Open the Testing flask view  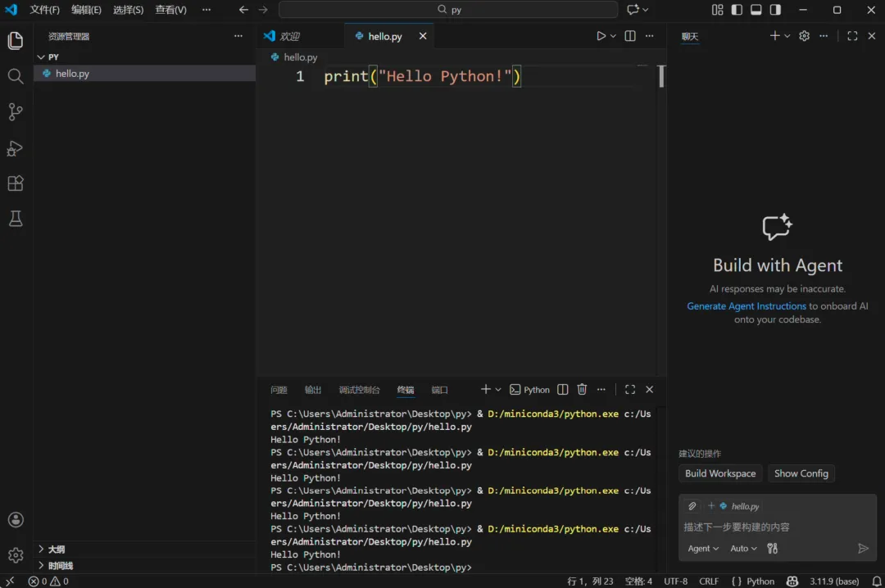15,219
